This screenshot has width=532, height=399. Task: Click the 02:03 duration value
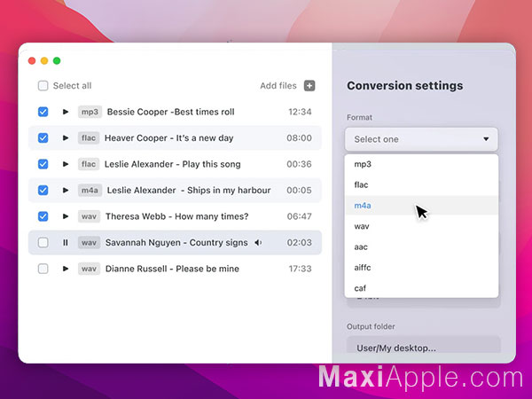pos(300,242)
